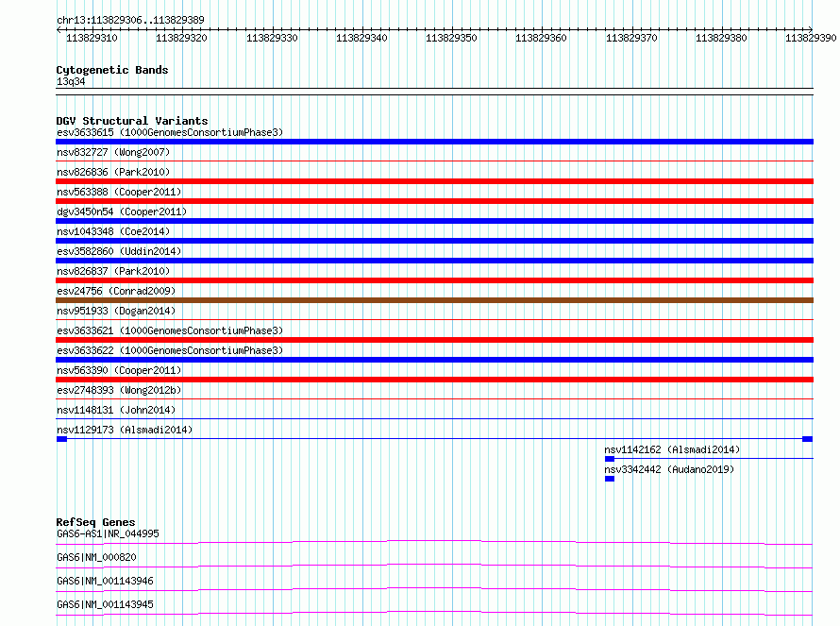The height and width of the screenshot is (626, 840).
Task: Open variant esv3633622 (1000GenomesConsortiumPhase3)
Action: click(x=170, y=350)
